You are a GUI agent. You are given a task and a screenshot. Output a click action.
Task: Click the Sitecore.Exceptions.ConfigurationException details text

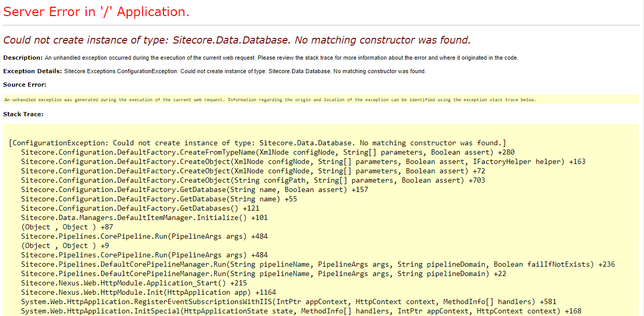click(245, 71)
